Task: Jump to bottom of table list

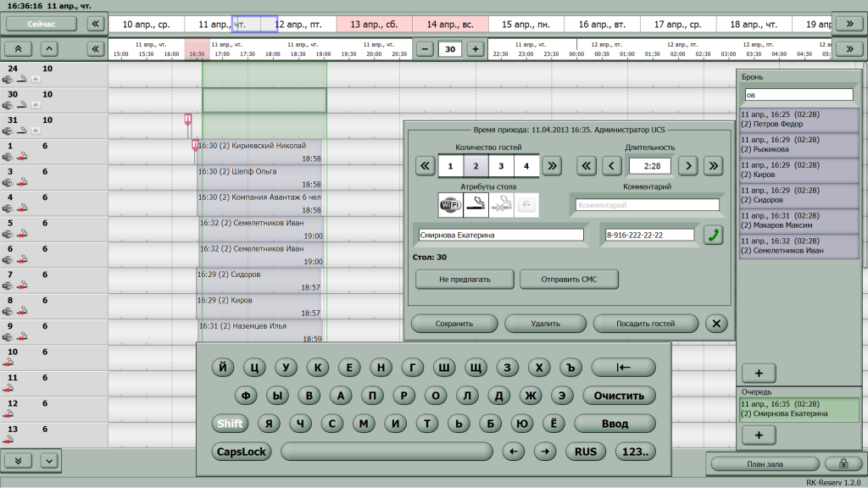Action: tap(19, 461)
